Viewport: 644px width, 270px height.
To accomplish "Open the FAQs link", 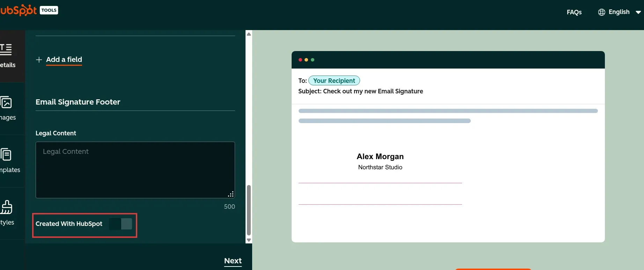I will click(x=574, y=12).
